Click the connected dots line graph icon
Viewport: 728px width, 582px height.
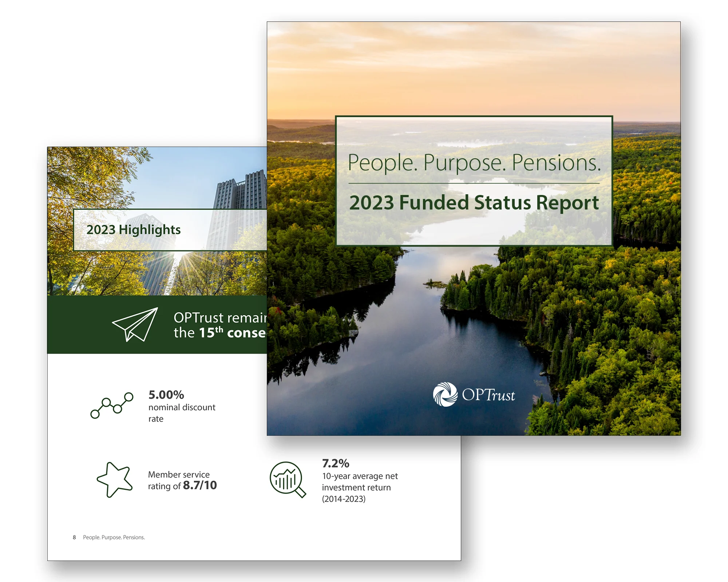click(112, 405)
